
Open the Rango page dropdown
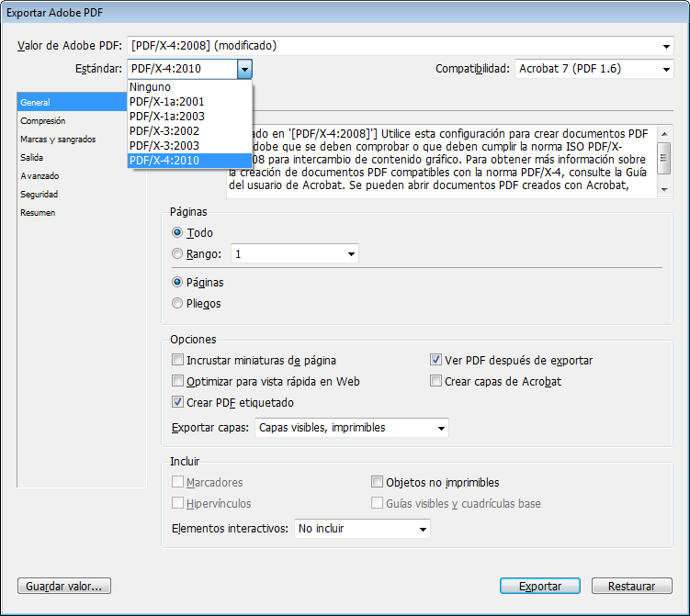[x=294, y=253]
